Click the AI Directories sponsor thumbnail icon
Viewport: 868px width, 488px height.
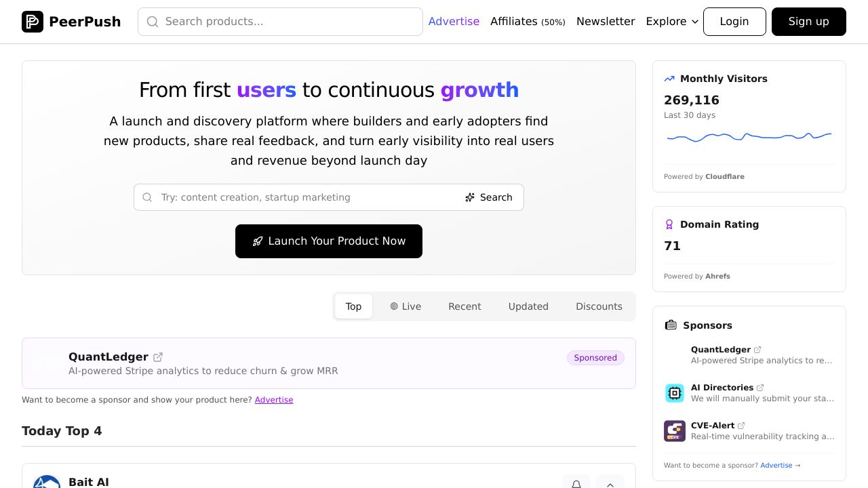click(x=675, y=393)
